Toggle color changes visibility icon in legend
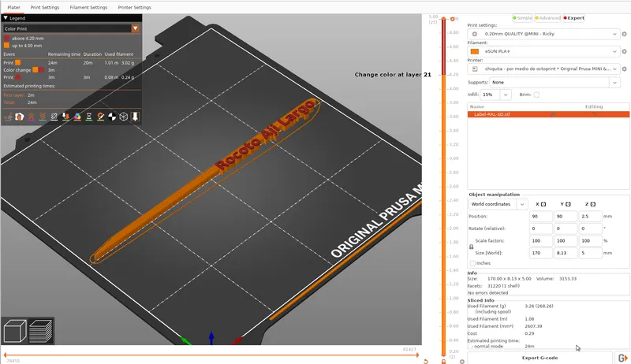 [77, 117]
